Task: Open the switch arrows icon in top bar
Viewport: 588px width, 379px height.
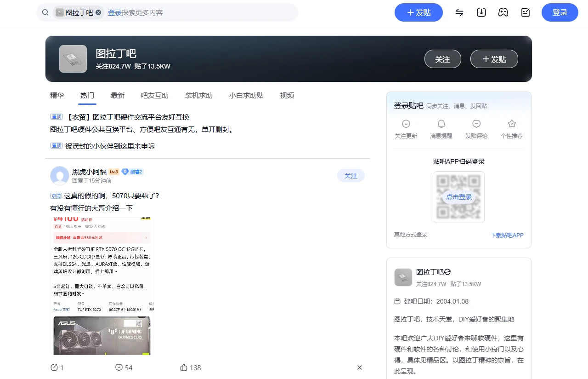Action: 459,12
